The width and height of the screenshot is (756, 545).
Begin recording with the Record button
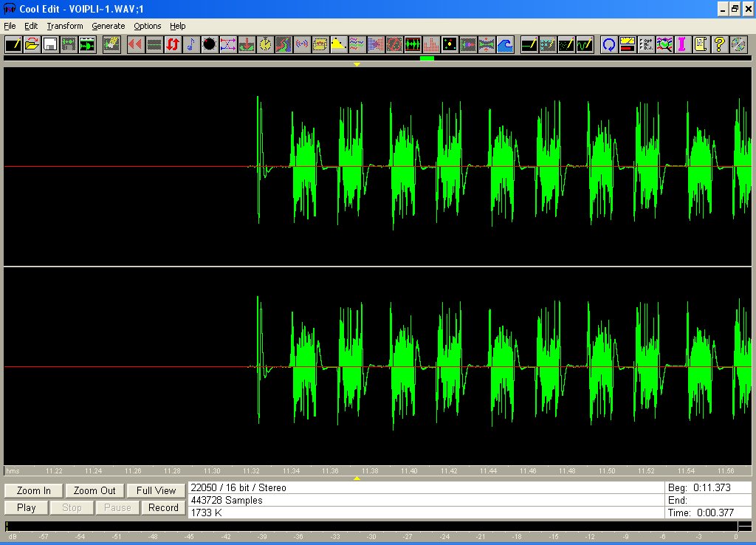point(163,507)
